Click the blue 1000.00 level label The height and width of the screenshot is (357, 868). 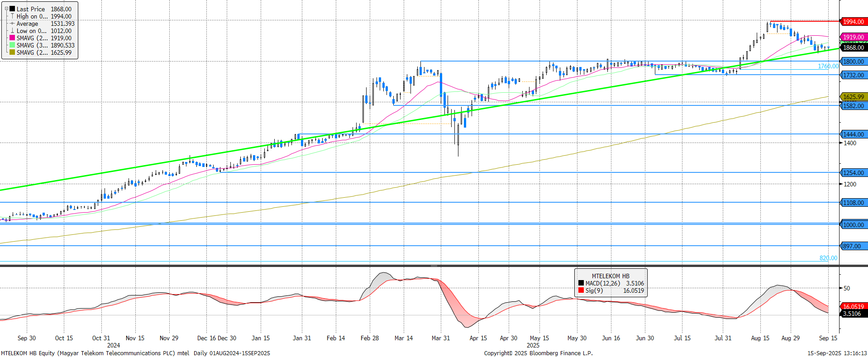[854, 225]
